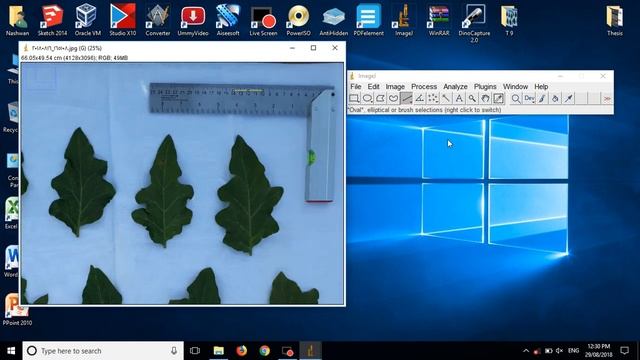Select the eyedropper tool in ImageJ toolbar
Image resolution: width=640 pixels, height=360 pixels.
[568, 98]
